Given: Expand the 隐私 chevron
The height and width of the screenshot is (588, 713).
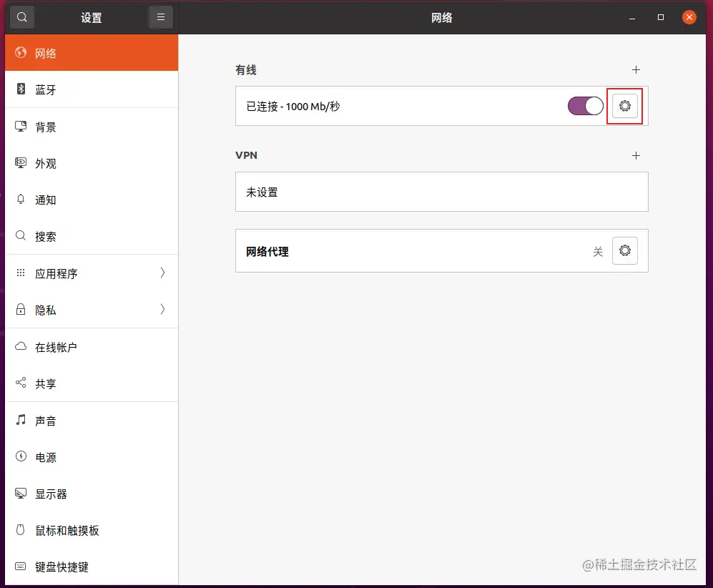Looking at the screenshot, I should tap(162, 309).
